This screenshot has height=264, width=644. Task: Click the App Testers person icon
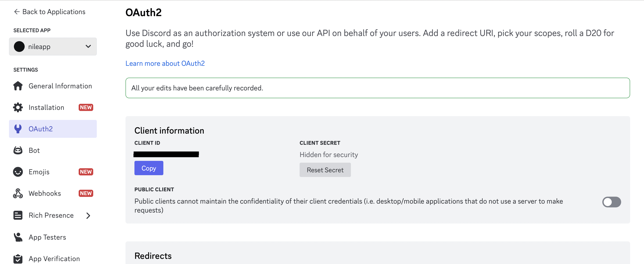tap(18, 237)
